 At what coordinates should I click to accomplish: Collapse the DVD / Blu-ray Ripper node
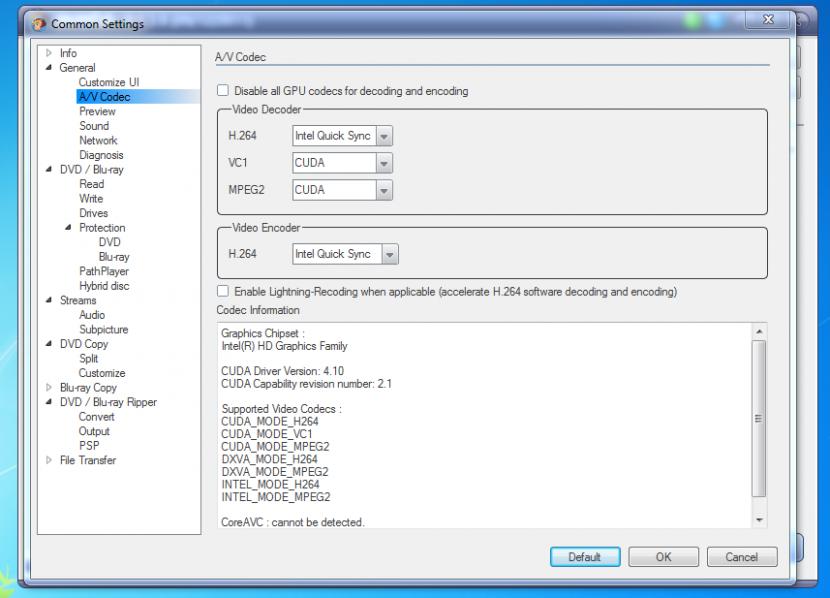click(x=49, y=402)
